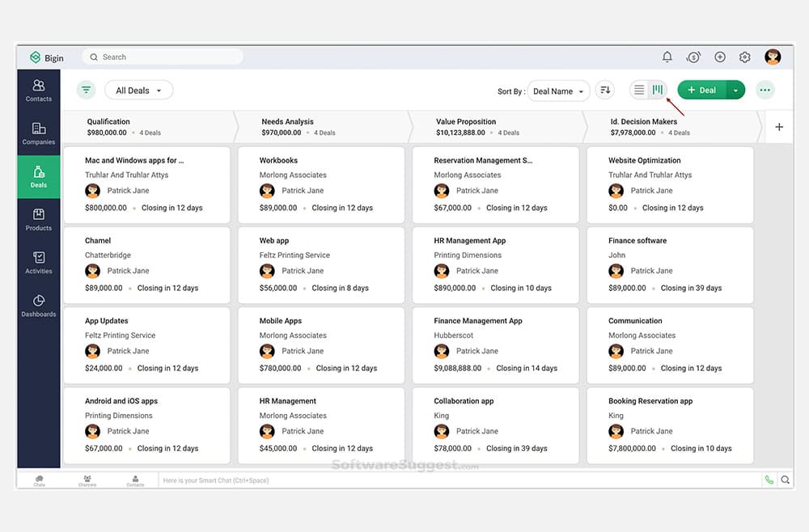Click the $0.00 amount
This screenshot has height=532, width=809.
click(617, 208)
